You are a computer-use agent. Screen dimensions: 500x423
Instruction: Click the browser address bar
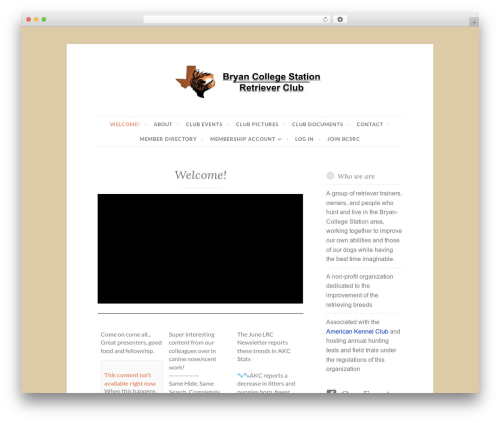[x=236, y=20]
